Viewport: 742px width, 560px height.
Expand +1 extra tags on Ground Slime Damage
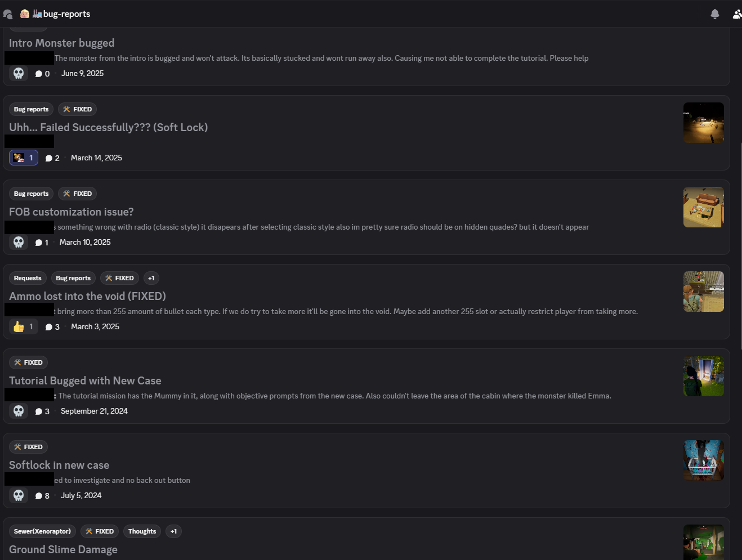pyautogui.click(x=173, y=531)
